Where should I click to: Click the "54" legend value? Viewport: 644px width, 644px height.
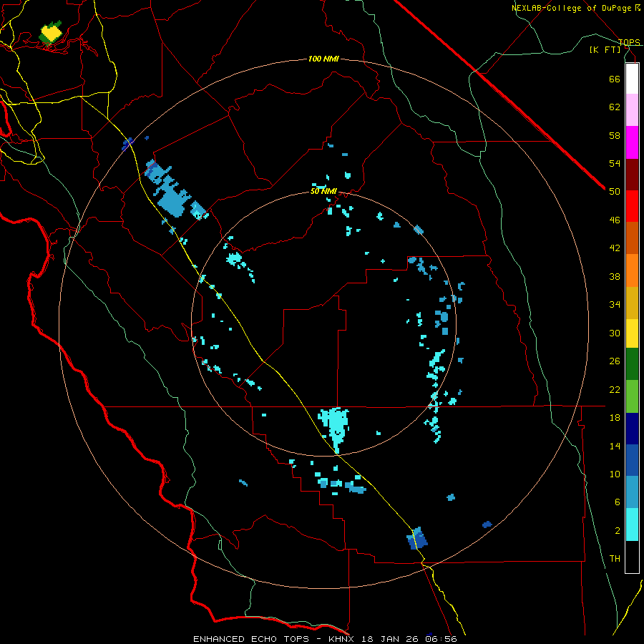tap(615, 163)
